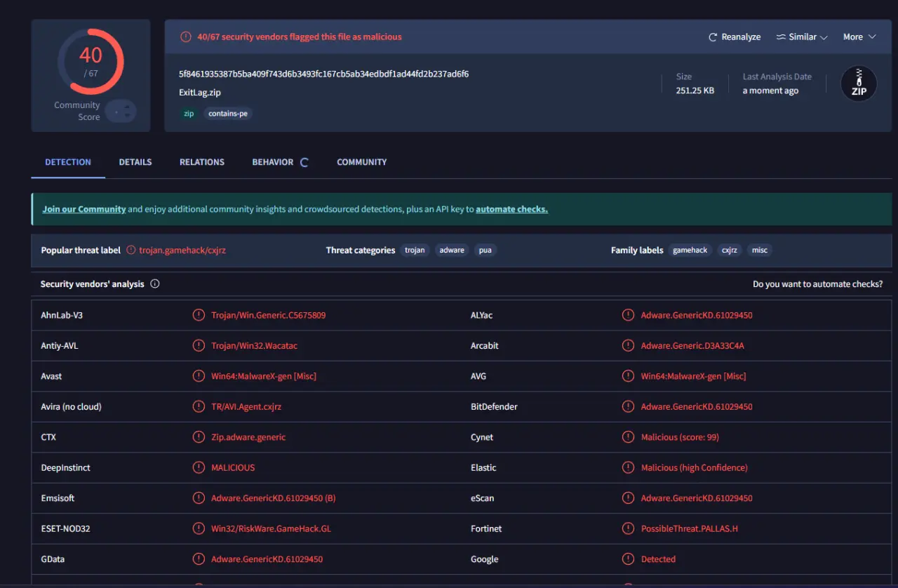
Task: Click the Reanalyze refresh icon
Action: pos(713,37)
